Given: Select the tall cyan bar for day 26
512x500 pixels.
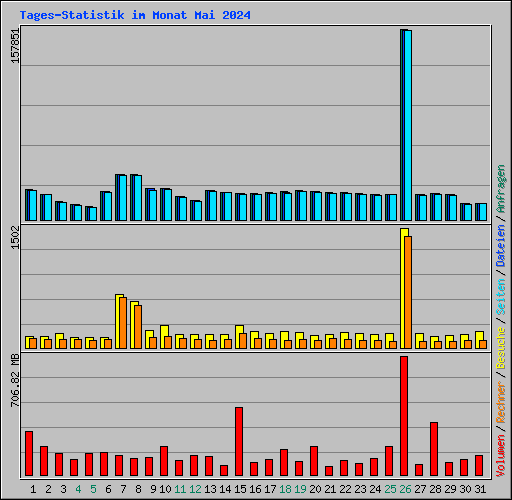Looking at the screenshot, I should pos(408,125).
